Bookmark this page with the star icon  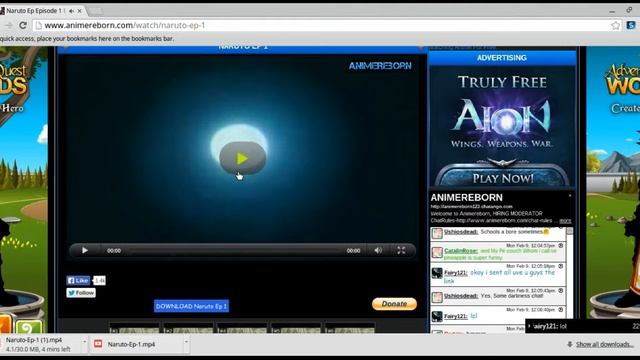616,25
